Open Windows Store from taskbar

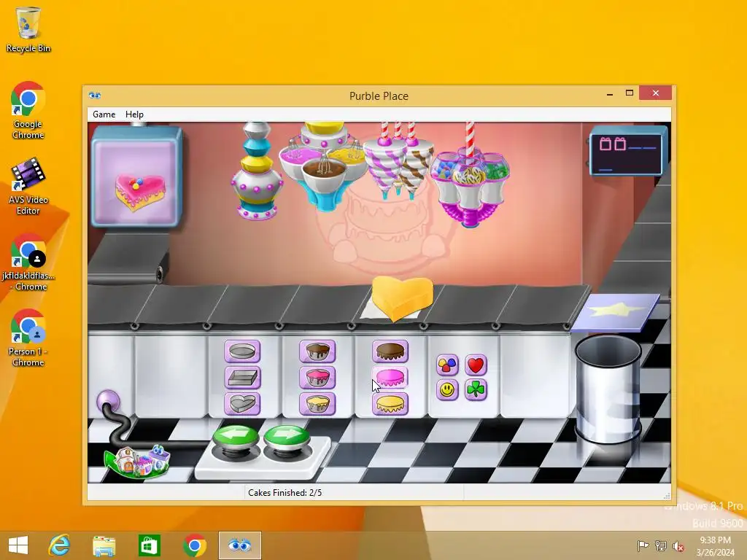coord(149,545)
